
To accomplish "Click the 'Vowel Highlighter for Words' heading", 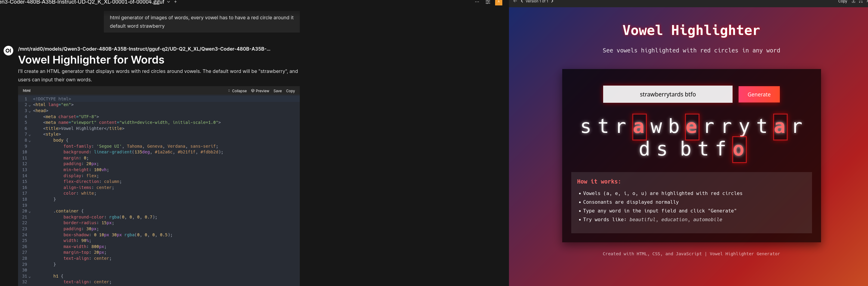I will [x=91, y=60].
